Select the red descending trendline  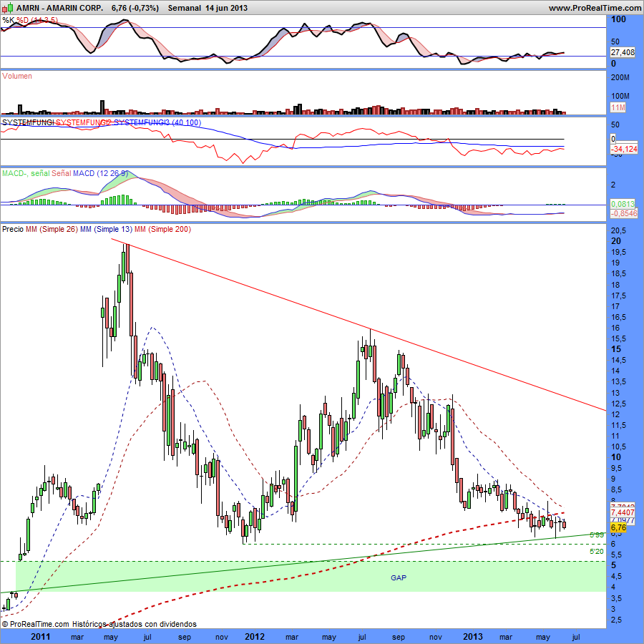[358, 324]
